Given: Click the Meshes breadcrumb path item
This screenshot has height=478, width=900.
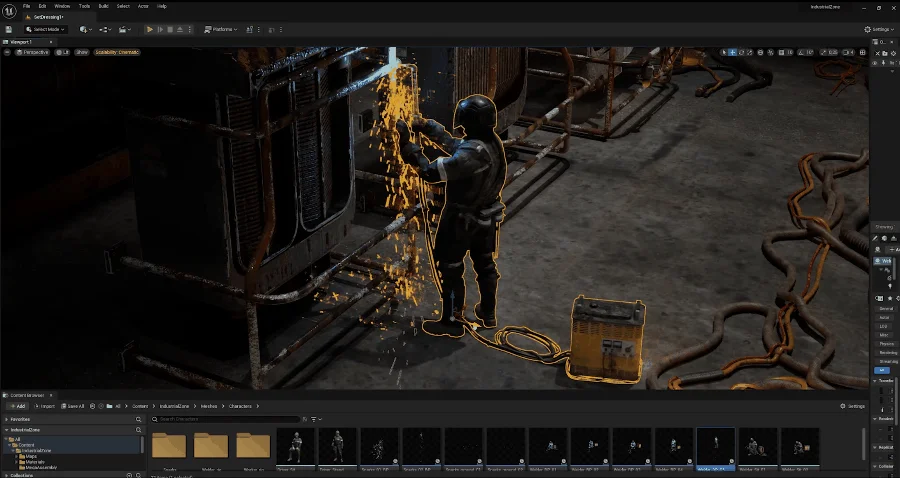Looking at the screenshot, I should point(209,406).
